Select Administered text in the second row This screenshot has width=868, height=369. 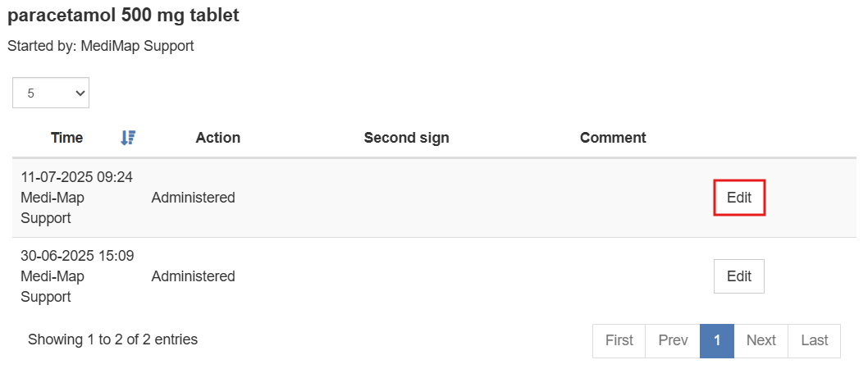pos(193,276)
